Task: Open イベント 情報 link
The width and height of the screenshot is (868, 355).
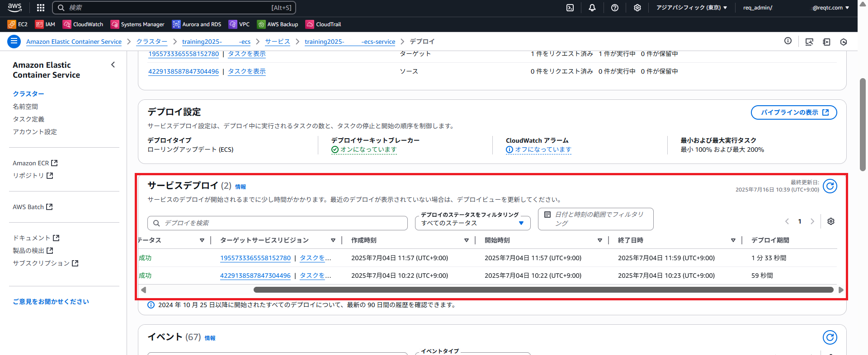Action: point(210,338)
